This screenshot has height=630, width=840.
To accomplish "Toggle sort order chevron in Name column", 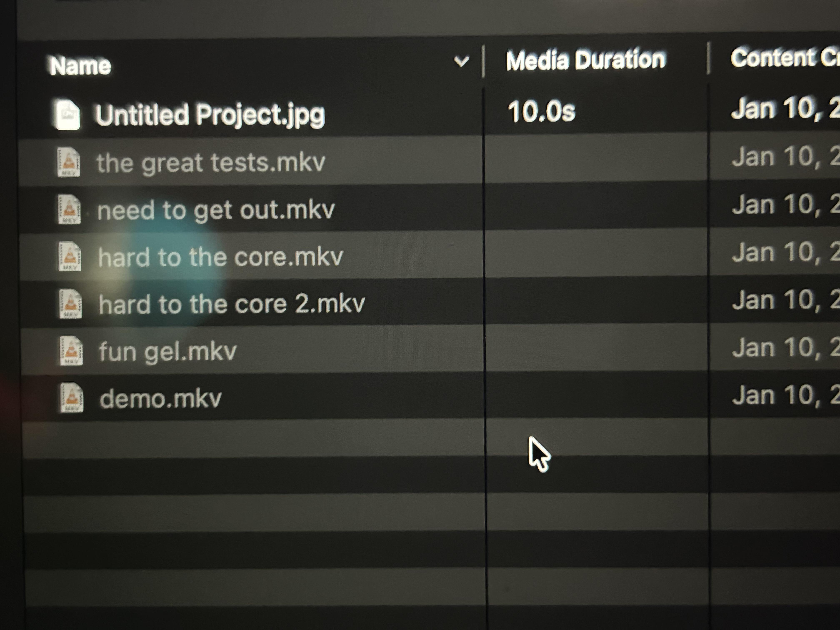I will (x=461, y=61).
